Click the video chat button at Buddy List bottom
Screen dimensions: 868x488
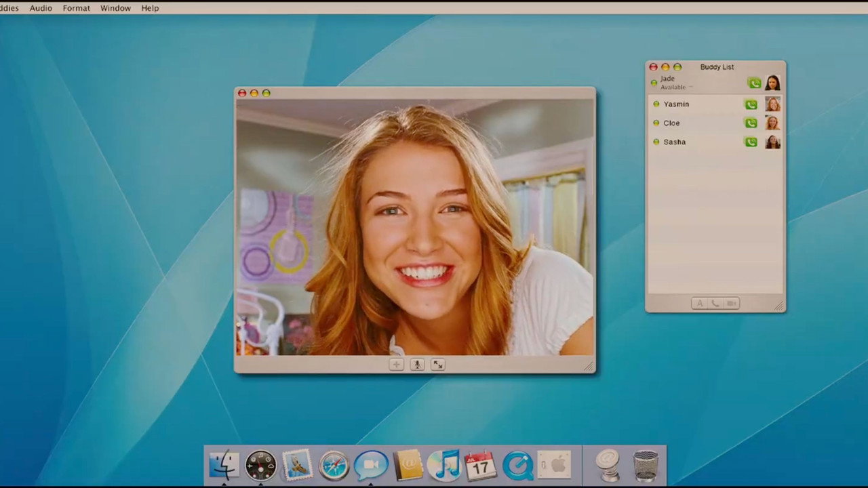(731, 304)
